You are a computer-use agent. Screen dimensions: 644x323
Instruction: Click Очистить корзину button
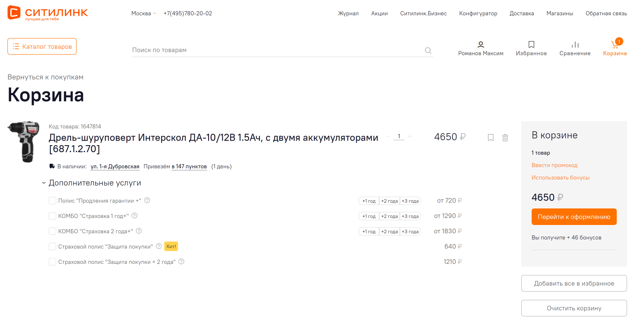(574, 308)
